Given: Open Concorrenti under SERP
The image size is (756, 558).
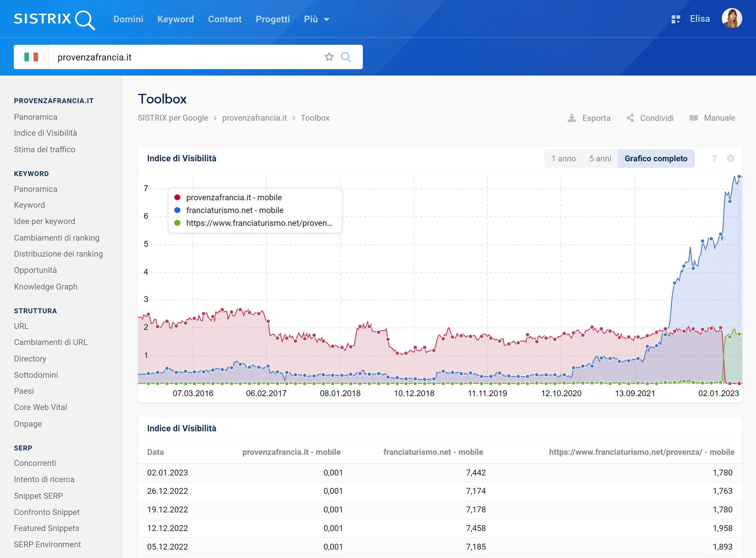Looking at the screenshot, I should click(x=35, y=463).
